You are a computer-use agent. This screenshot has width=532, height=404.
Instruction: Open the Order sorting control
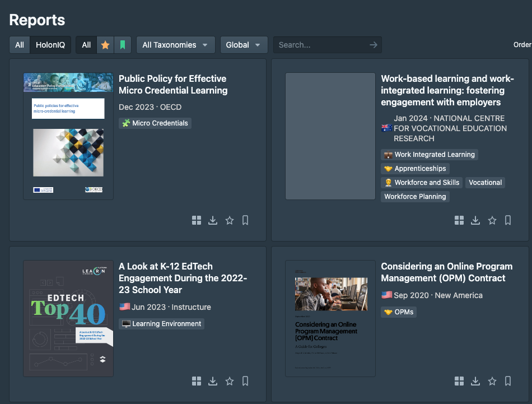click(522, 45)
